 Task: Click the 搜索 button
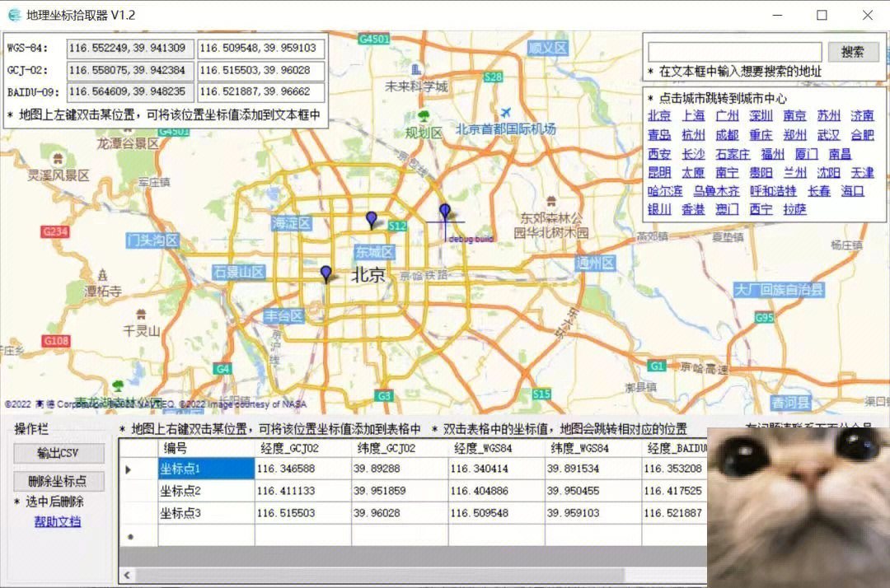point(853,52)
